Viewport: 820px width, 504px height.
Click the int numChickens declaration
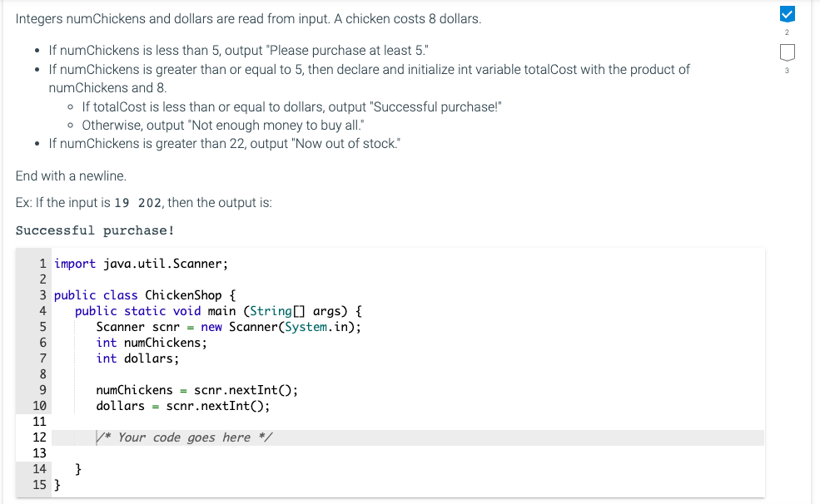coord(151,342)
